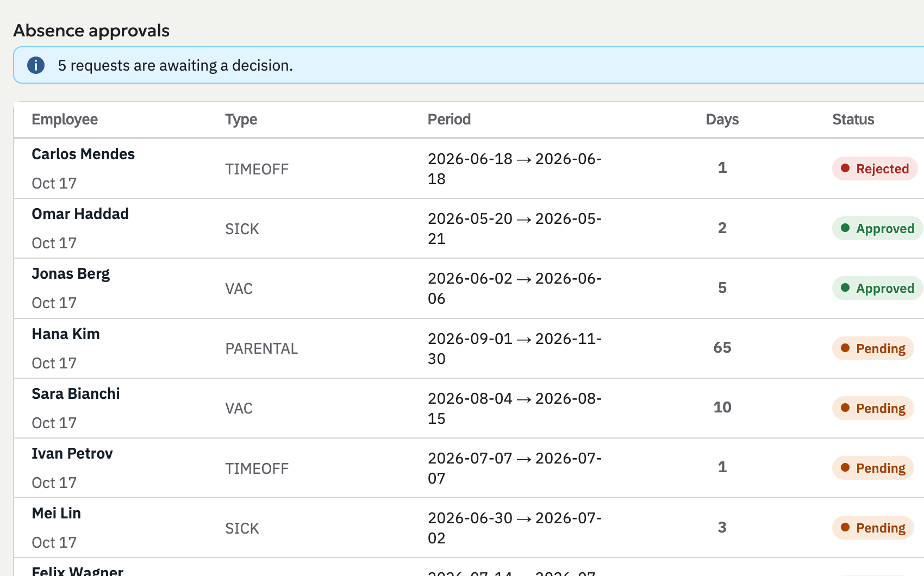This screenshot has height=576, width=924.
Task: Select Jonas Berg's VAC type cell
Action: point(239,289)
